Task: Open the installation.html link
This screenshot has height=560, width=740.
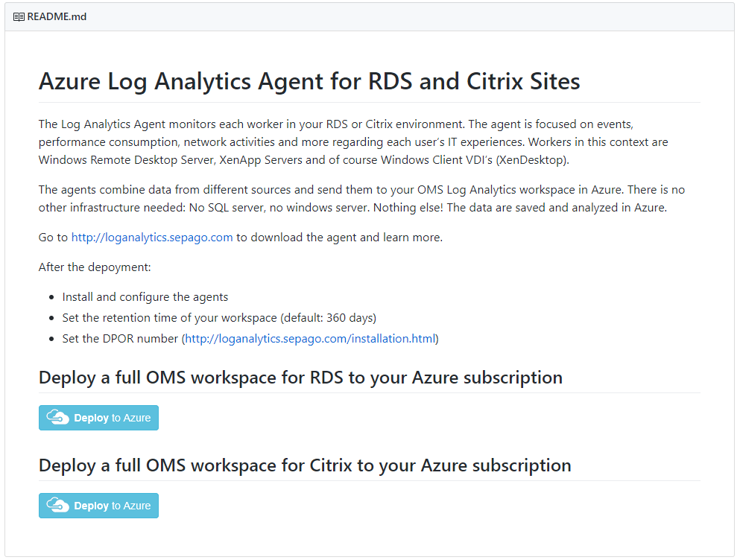Action: coord(310,339)
